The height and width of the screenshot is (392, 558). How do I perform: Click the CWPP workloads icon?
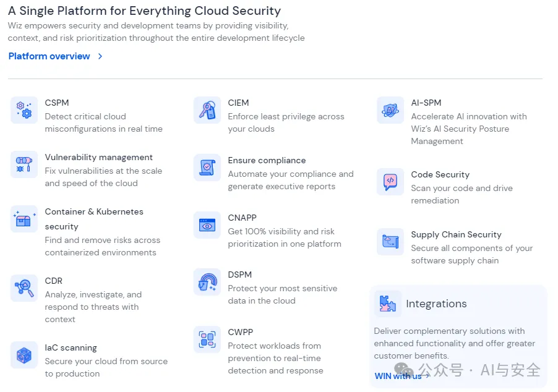pos(207,339)
